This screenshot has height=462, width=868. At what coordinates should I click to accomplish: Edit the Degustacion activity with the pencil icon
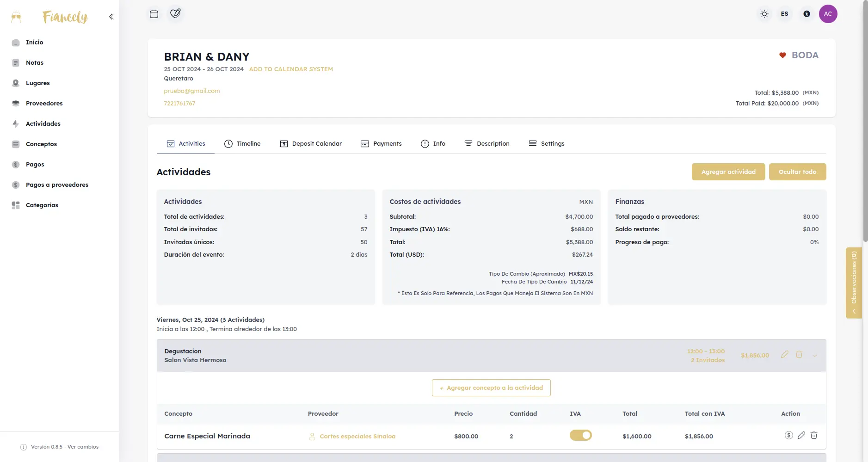pos(784,355)
